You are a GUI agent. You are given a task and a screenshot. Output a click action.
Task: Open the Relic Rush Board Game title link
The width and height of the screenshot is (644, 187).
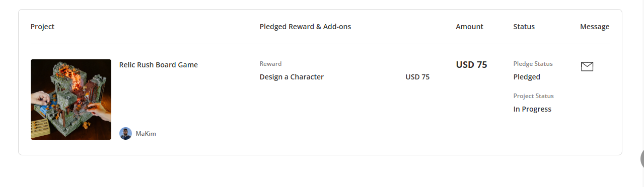tap(159, 65)
